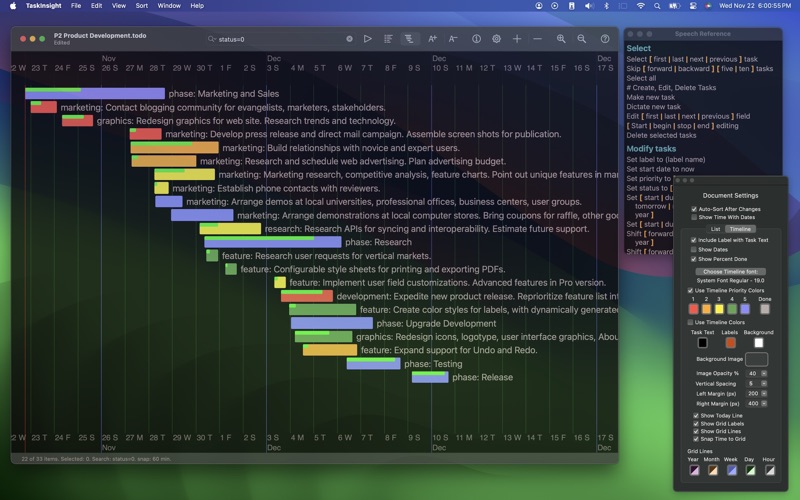The image size is (800, 500).
Task: Decrease the font size with A-
Action: [x=453, y=39]
